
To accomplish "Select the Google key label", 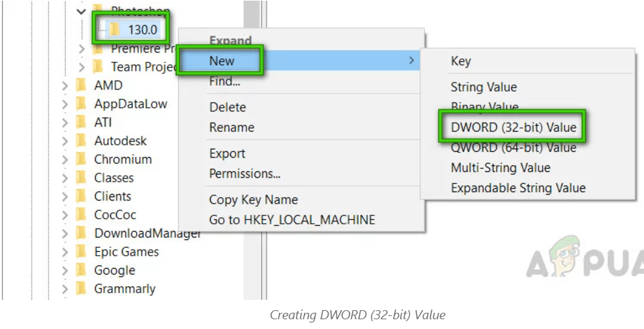I will 115,271.
